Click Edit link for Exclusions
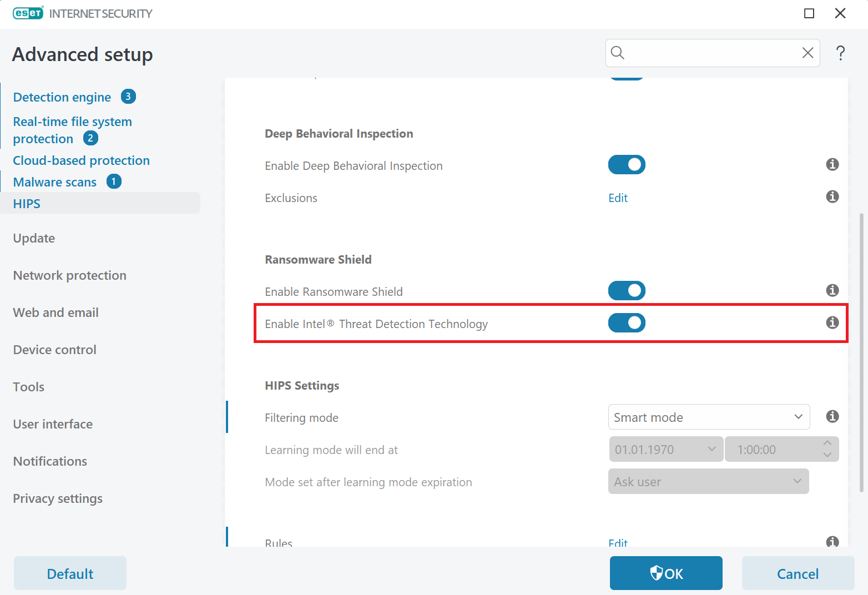 tap(618, 198)
